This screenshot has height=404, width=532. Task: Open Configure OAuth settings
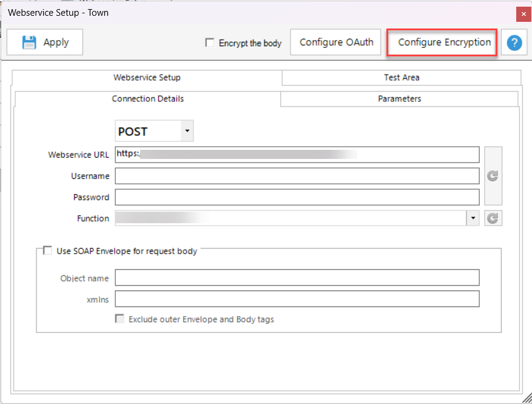click(336, 42)
